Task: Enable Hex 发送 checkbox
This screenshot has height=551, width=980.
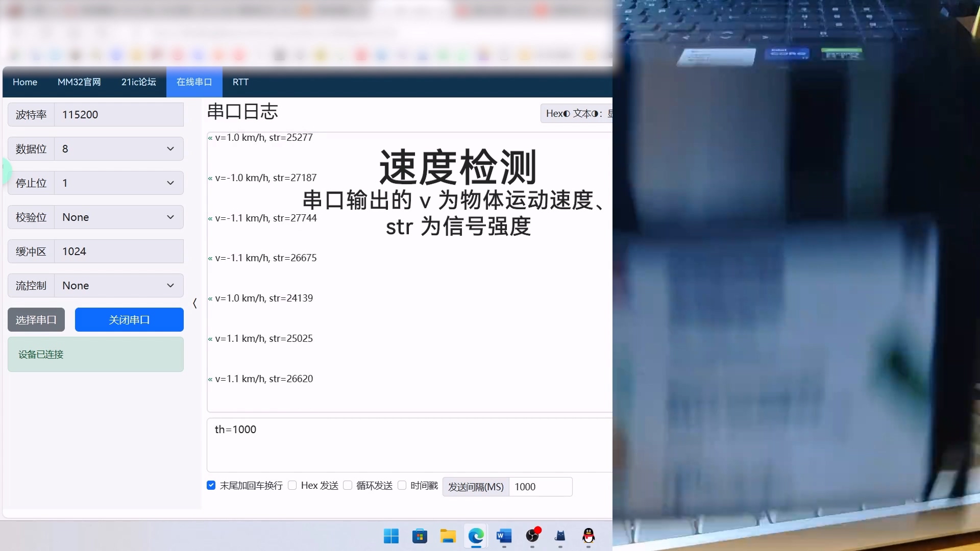Action: click(292, 485)
